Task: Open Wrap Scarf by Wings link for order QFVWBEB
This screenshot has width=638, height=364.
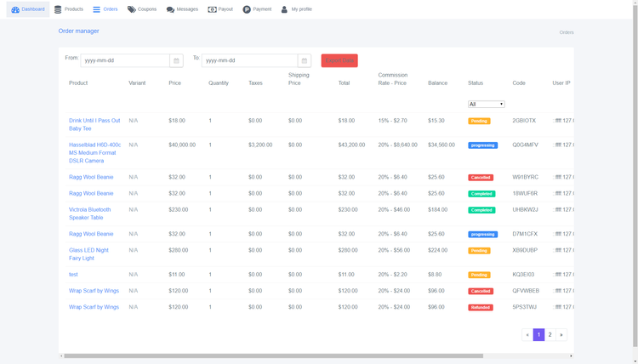Action: pos(94,291)
